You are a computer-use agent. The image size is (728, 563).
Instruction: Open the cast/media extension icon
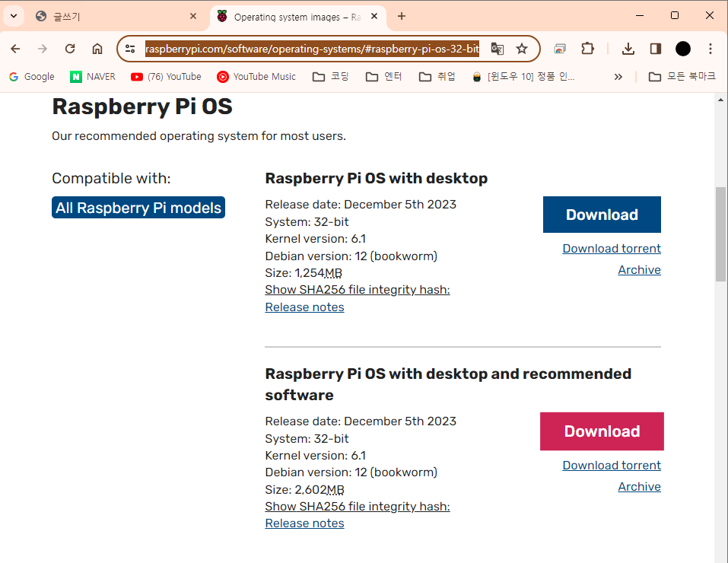560,49
